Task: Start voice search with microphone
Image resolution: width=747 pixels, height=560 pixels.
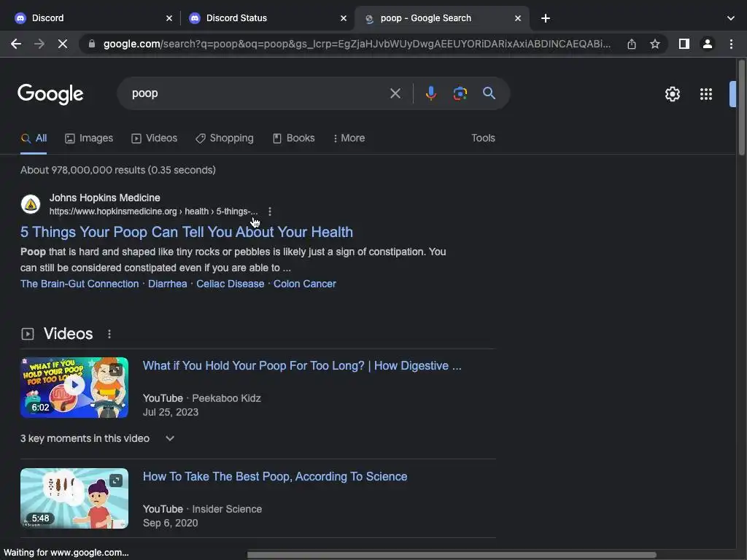Action: coord(430,93)
